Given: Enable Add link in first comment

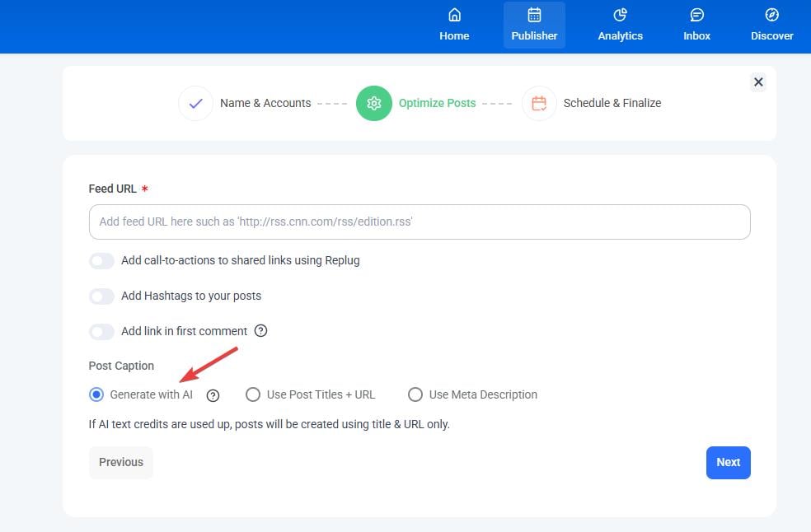Looking at the screenshot, I should [101, 331].
